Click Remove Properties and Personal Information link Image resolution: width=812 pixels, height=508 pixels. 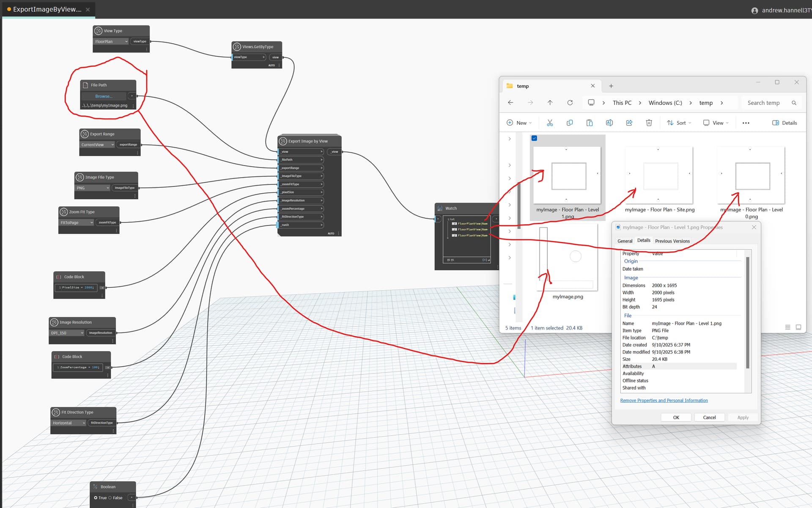tap(664, 400)
